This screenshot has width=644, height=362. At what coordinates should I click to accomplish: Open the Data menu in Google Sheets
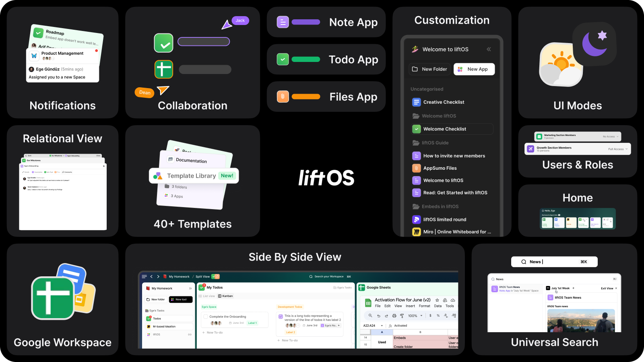coord(438,306)
